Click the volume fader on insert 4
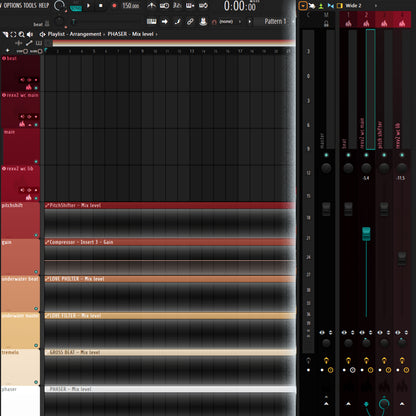 (402, 259)
